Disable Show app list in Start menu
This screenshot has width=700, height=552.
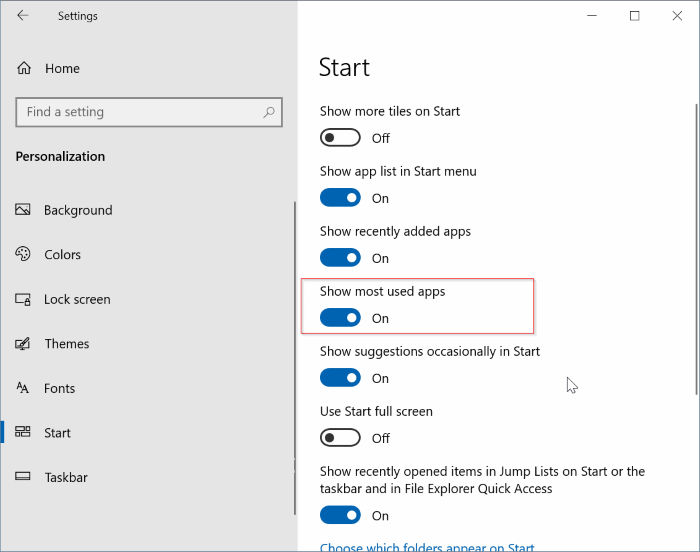pos(340,198)
